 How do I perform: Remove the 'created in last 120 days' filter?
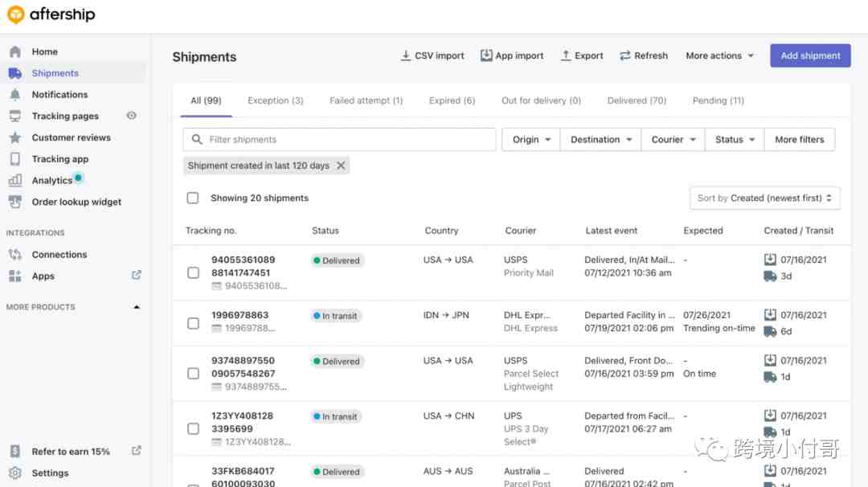point(341,166)
